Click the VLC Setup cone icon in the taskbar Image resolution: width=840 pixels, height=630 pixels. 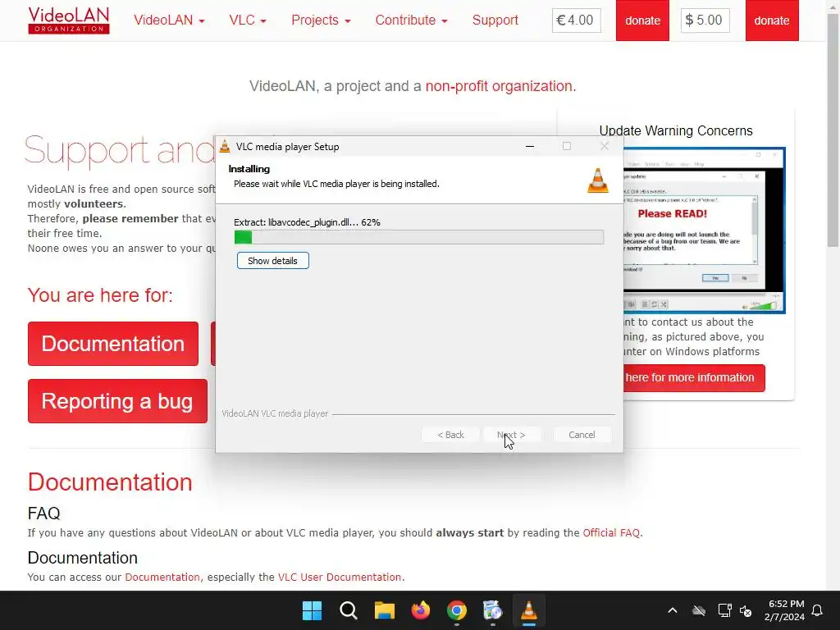529,610
